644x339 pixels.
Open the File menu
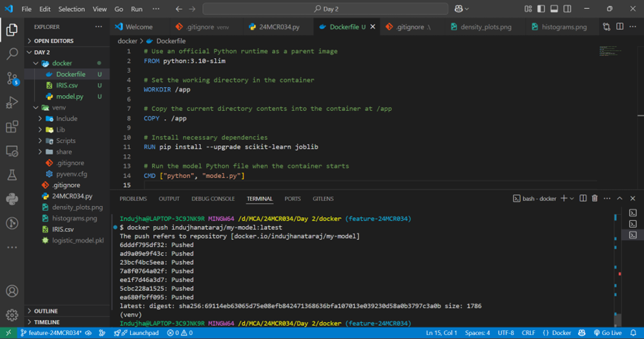click(x=26, y=9)
